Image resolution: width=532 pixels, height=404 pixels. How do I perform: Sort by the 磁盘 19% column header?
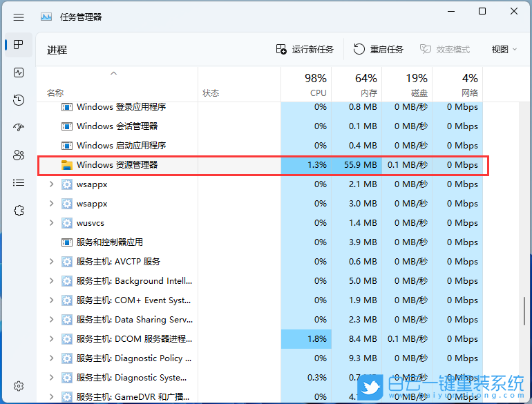407,84
